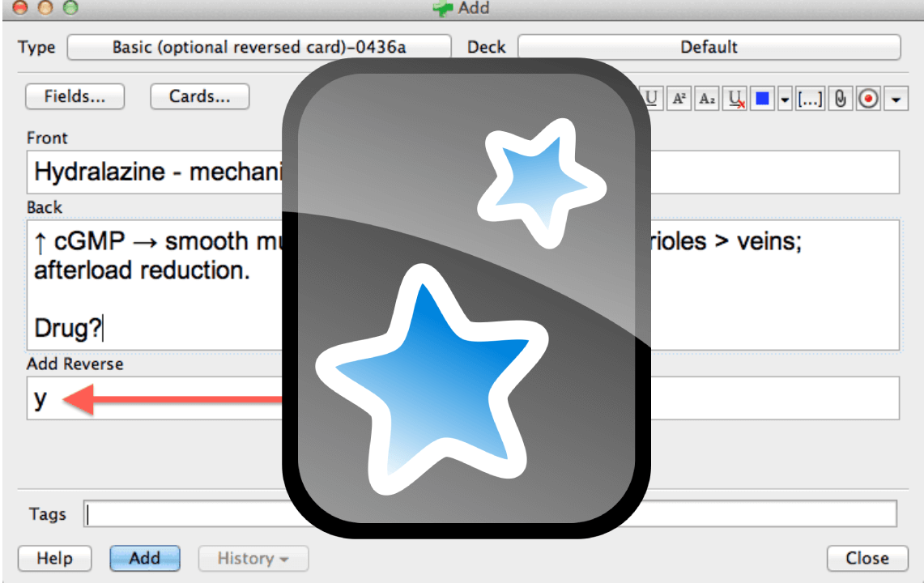Choose a different deck from Default
The height and width of the screenshot is (583, 924).
coord(709,47)
